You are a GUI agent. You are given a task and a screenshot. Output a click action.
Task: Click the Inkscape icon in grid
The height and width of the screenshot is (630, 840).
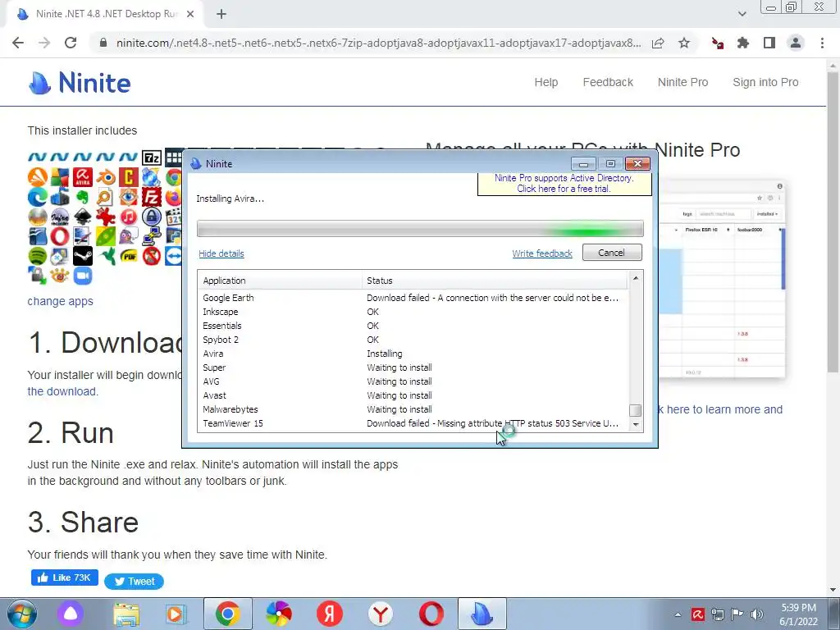point(83,217)
